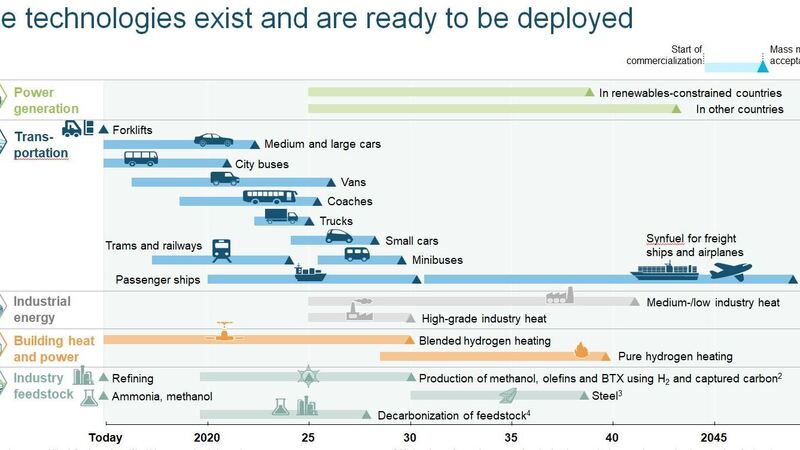Click the Pure hydrogen heating end marker
This screenshot has width=800, height=450.
tap(606, 356)
